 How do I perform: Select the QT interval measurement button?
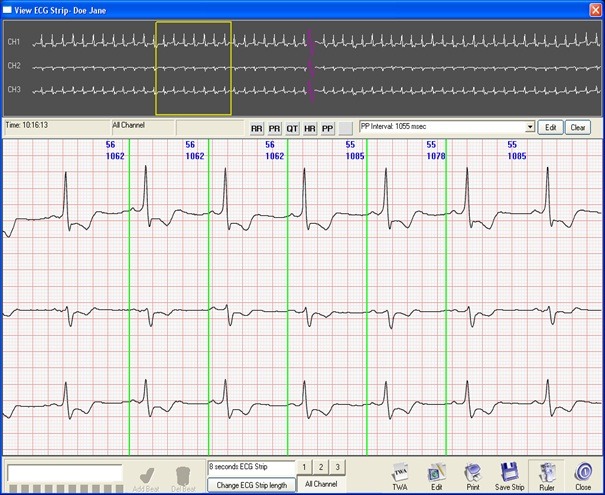point(292,129)
